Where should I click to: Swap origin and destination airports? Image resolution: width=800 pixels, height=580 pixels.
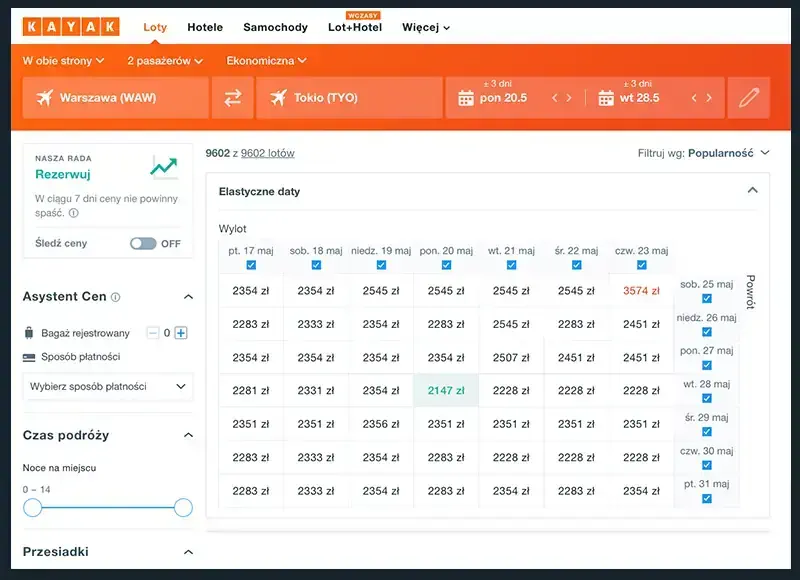click(x=232, y=98)
